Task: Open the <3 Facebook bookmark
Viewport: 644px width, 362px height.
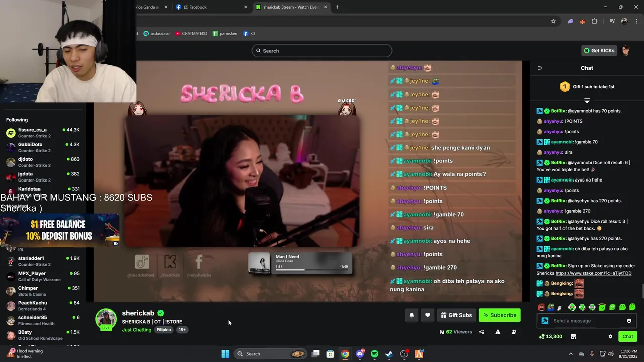Action: pos(249,34)
